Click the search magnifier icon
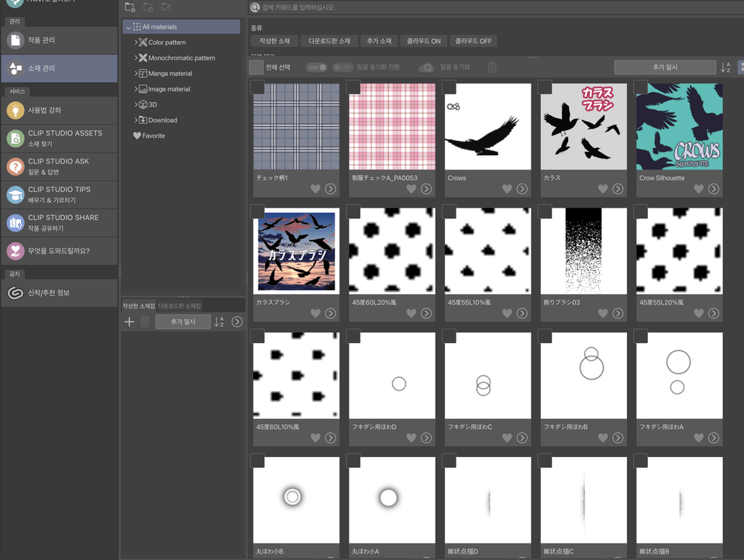This screenshot has height=560, width=744. point(255,7)
